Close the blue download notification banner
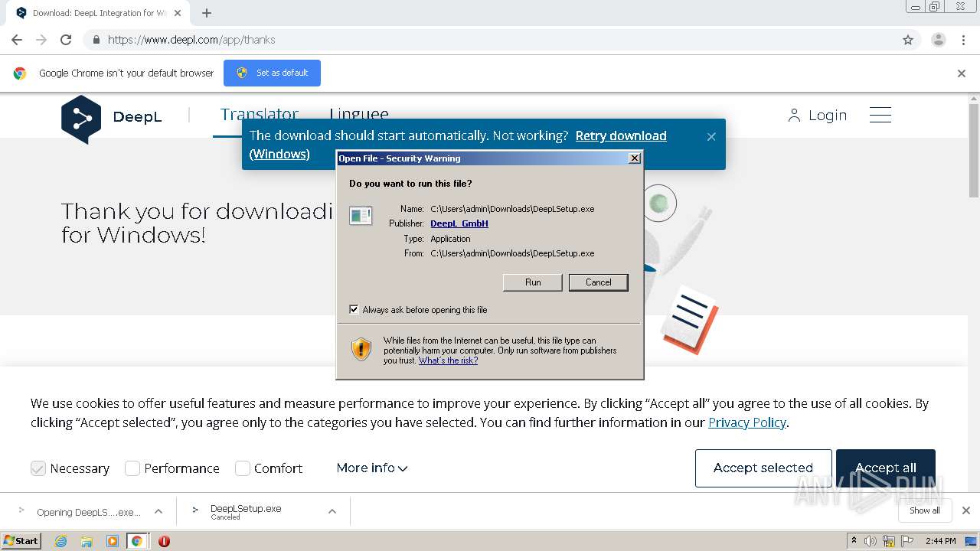This screenshot has height=551, width=980. click(711, 136)
